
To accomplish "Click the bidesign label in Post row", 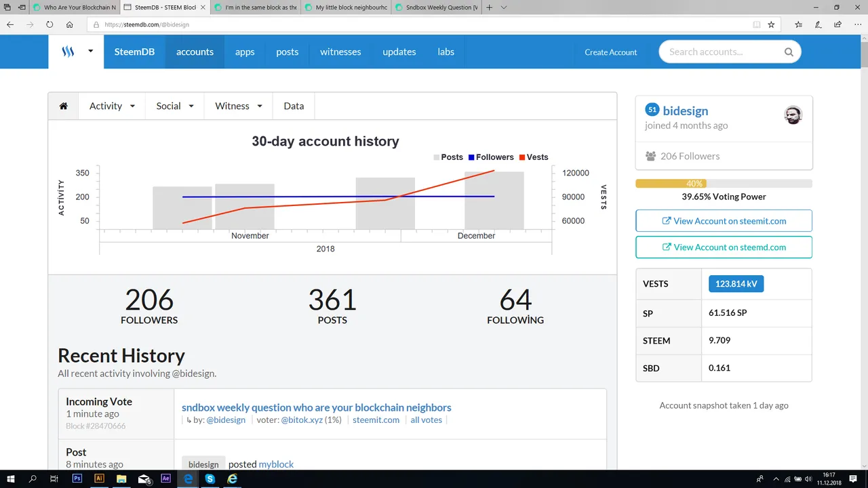I will 203,464.
